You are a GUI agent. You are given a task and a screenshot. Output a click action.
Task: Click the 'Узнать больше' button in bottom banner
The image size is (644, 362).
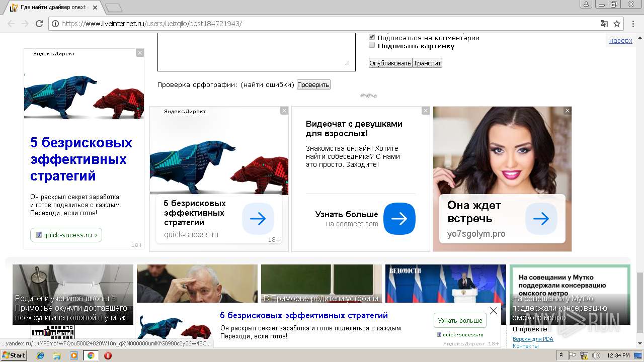pyautogui.click(x=460, y=320)
